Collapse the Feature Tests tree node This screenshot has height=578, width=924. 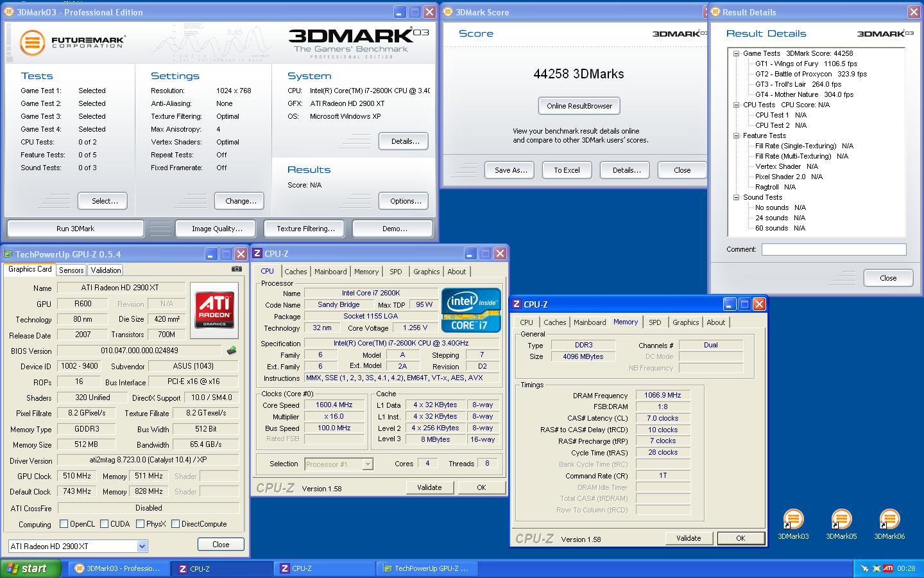737,136
